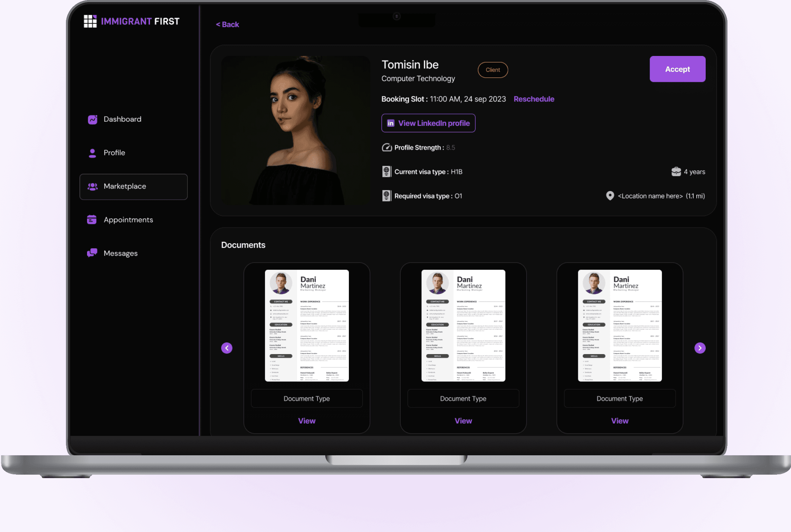Click the booking time 11:00 AM, 24 sep 2023
Viewport: 791px width, 532px height.
point(468,99)
